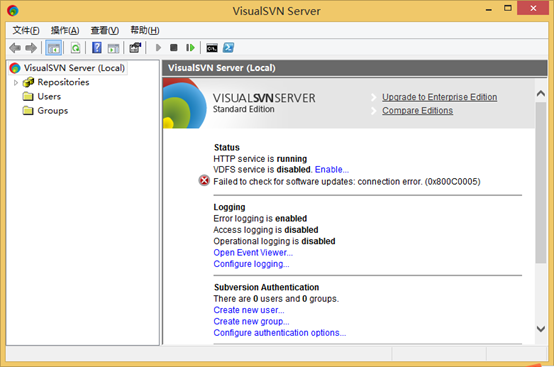This screenshot has width=554, height=367.
Task: Open the command prompt toolbar icon
Action: tap(212, 48)
